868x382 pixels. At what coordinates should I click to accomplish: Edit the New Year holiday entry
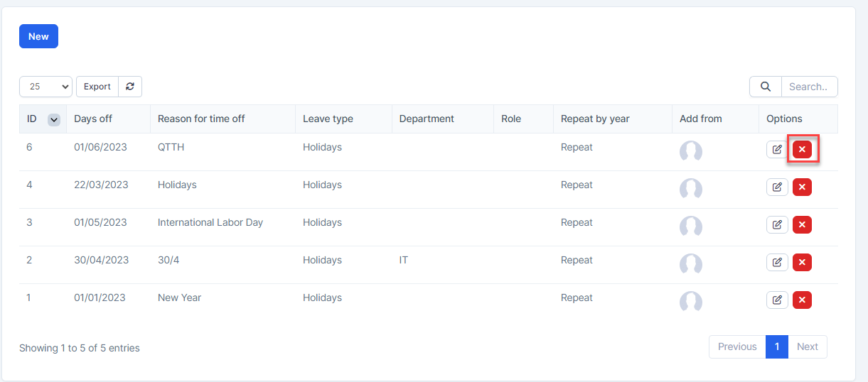coord(777,300)
